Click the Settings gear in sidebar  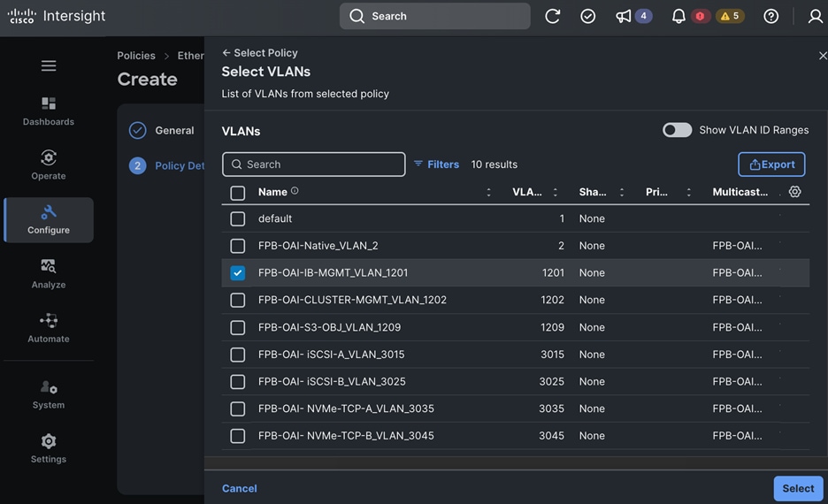coord(49,441)
